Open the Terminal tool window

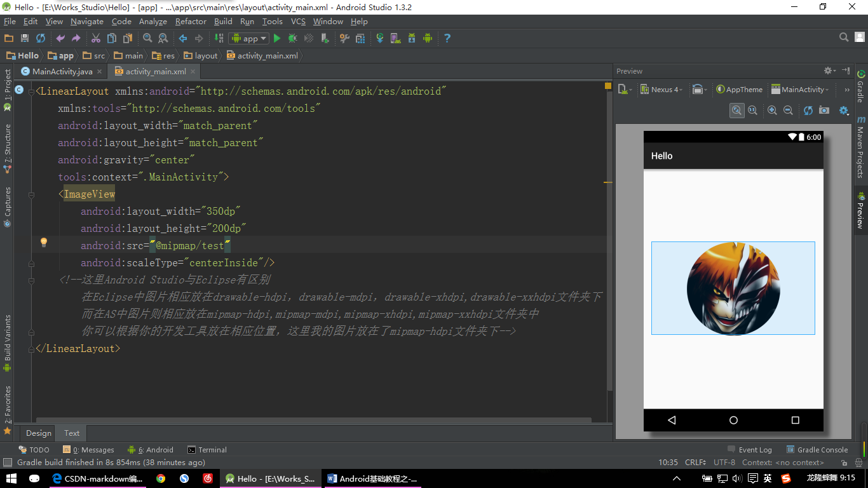pos(207,449)
